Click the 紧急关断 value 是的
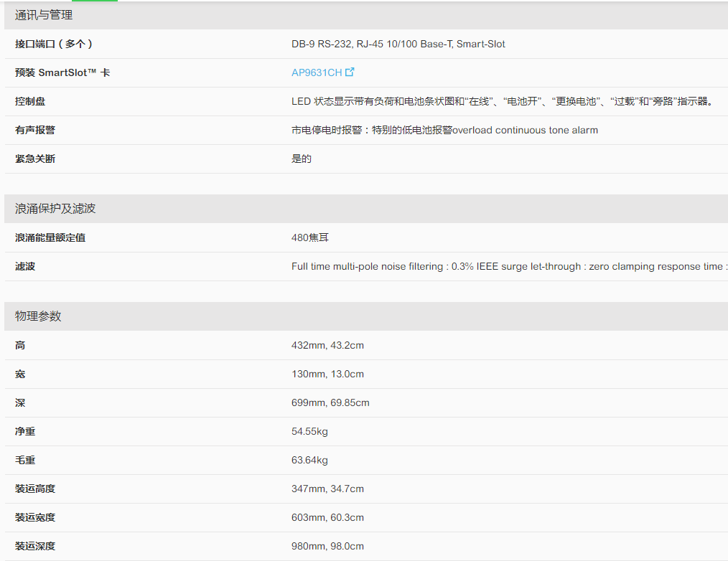The width and height of the screenshot is (728, 561). coord(302,159)
